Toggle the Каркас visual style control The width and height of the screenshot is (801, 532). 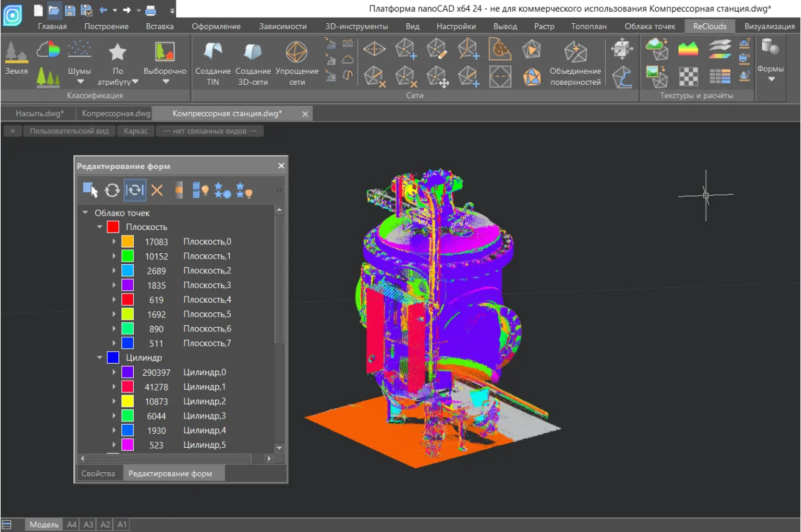point(136,131)
